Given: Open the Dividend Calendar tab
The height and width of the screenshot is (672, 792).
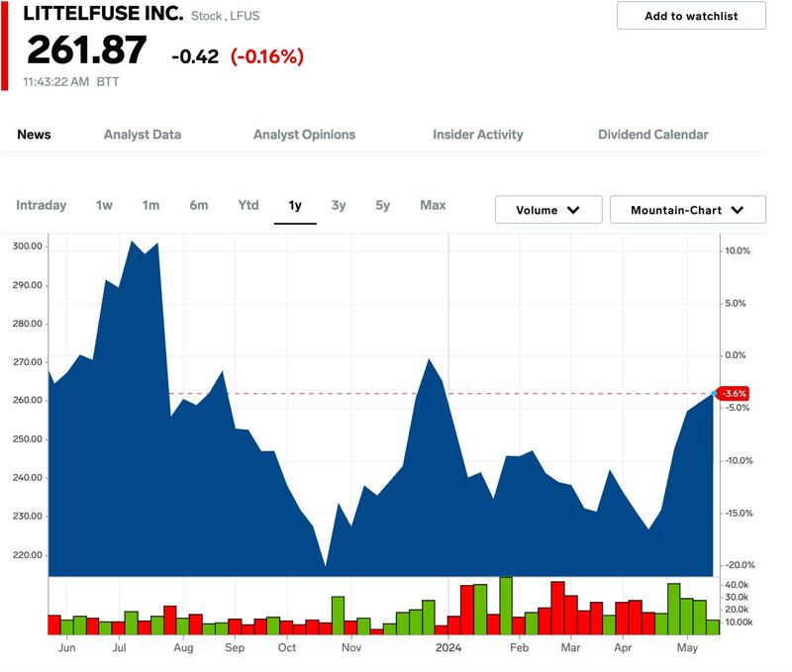Looking at the screenshot, I should click(653, 135).
